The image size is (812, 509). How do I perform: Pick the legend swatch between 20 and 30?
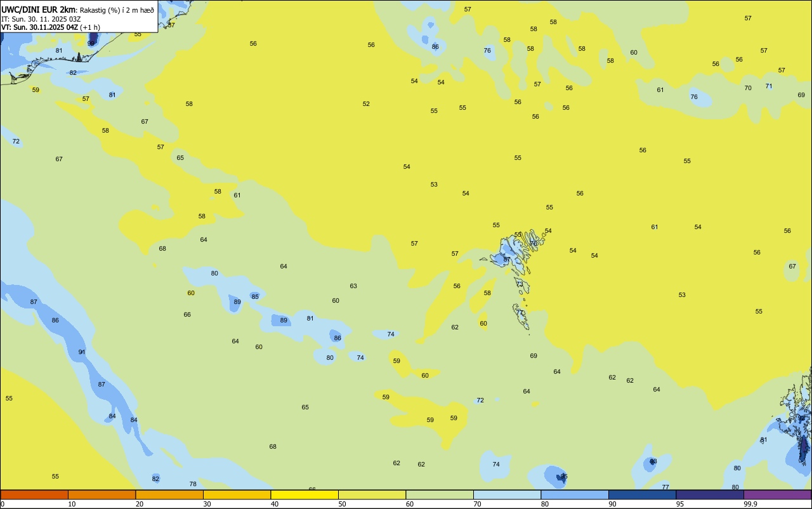[169, 494]
